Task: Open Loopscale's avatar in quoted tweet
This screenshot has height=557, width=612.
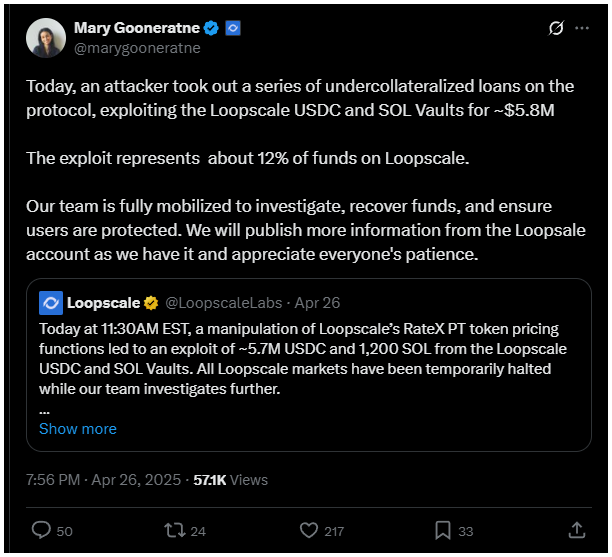Action: 51,301
